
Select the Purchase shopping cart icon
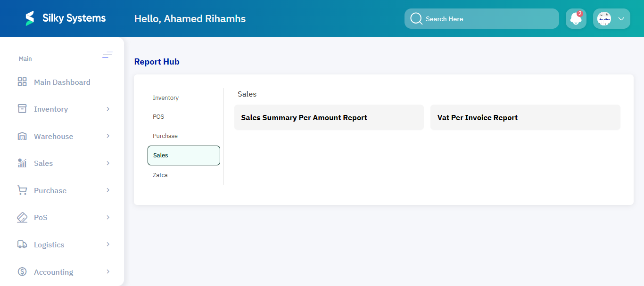pos(22,190)
